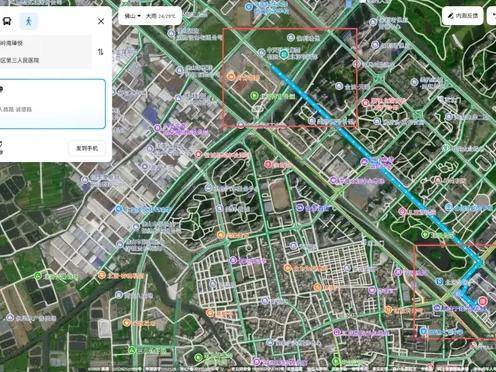Select the walking mode icon
The height and width of the screenshot is (372, 496).
29,21
